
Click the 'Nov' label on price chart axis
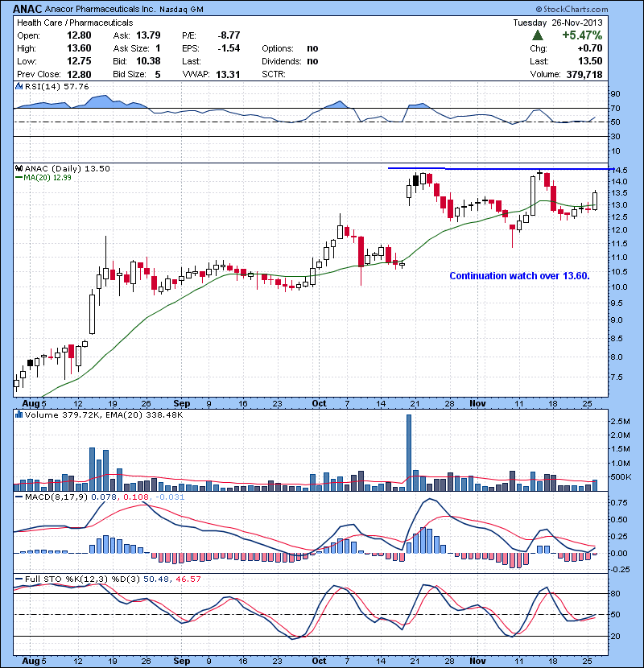click(x=477, y=403)
